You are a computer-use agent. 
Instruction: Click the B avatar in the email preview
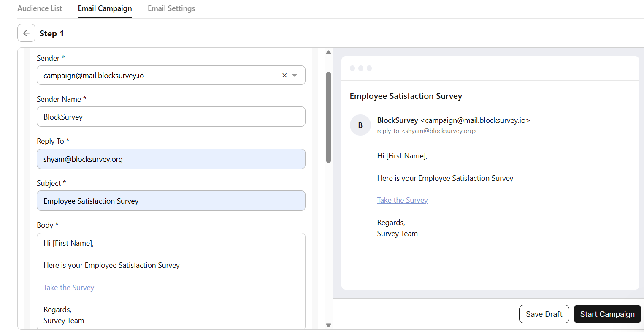[x=360, y=125]
